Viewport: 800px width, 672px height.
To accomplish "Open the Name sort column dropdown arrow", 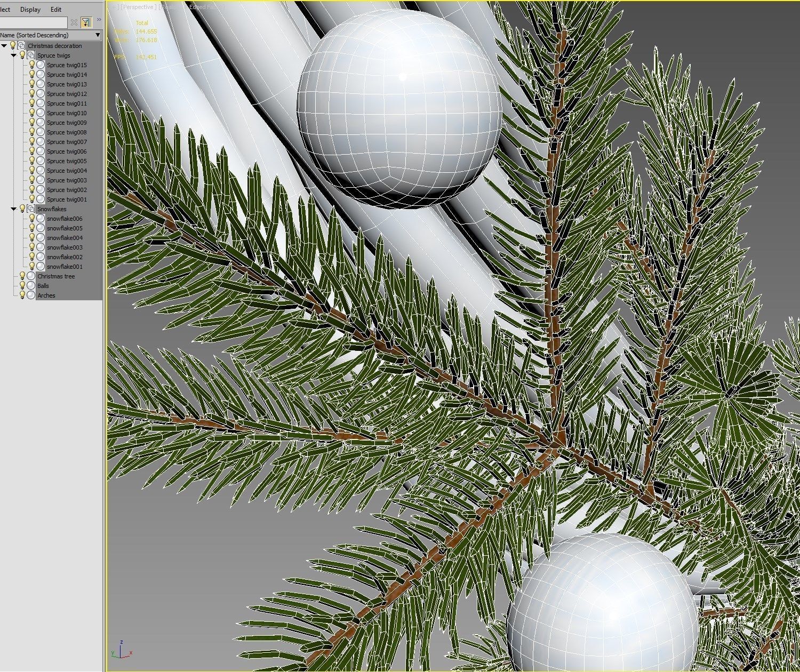I will click(98, 35).
